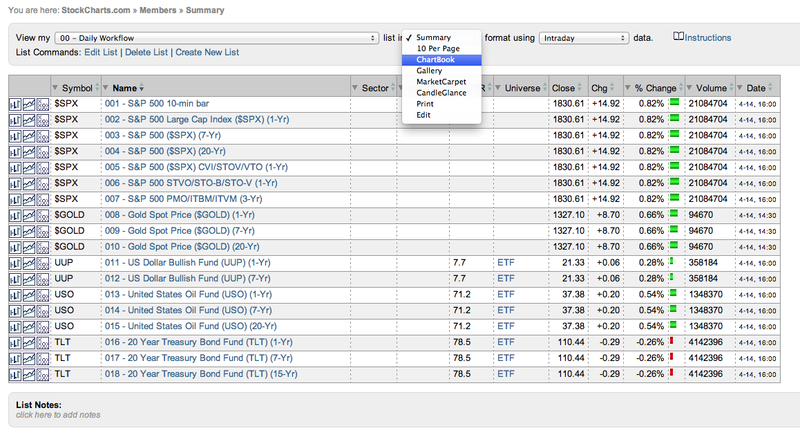Click line chart icon in 015 USO 20-Yr row
Image resolution: width=800 pixels, height=435 pixels.
[29, 327]
